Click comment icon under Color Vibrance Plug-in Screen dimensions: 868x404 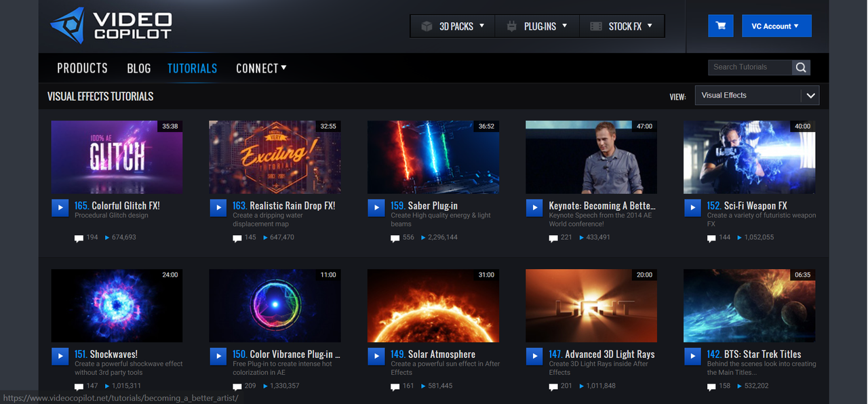(237, 386)
